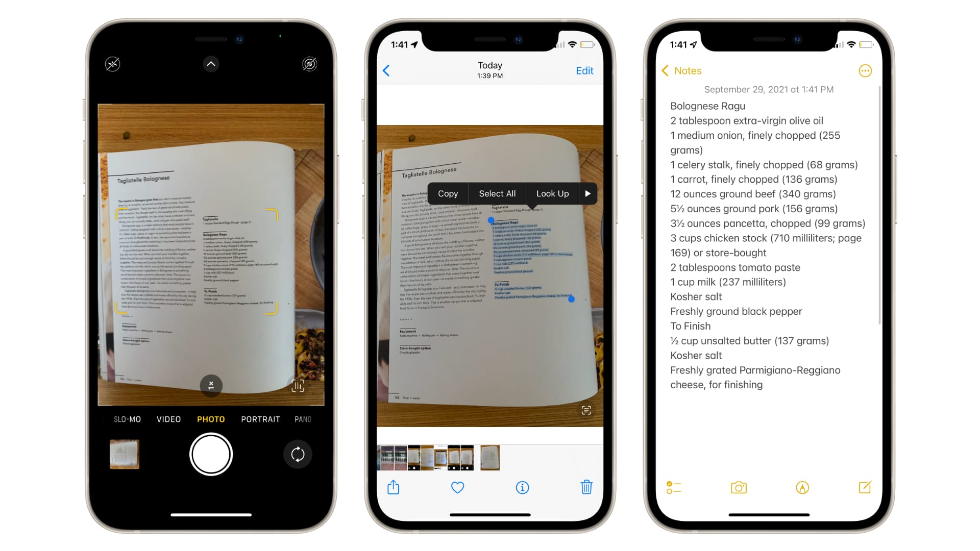The height and width of the screenshot is (551, 980).
Task: Tap the Delete/Trash icon in Photos
Action: tap(585, 487)
